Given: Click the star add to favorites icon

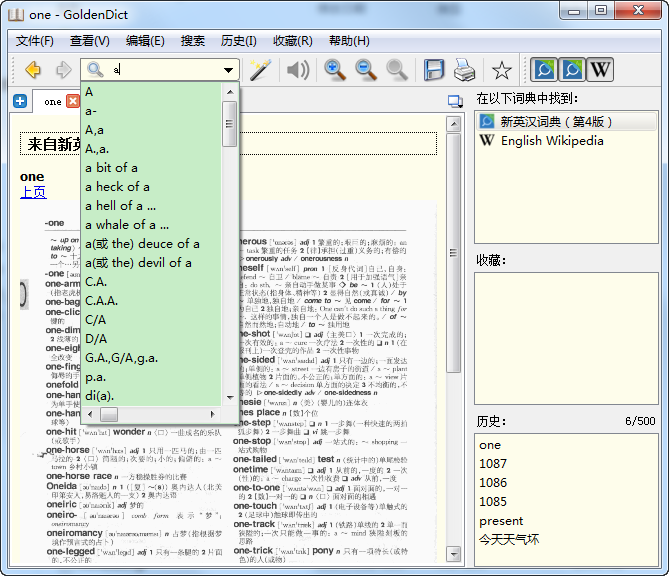Looking at the screenshot, I should [x=501, y=70].
